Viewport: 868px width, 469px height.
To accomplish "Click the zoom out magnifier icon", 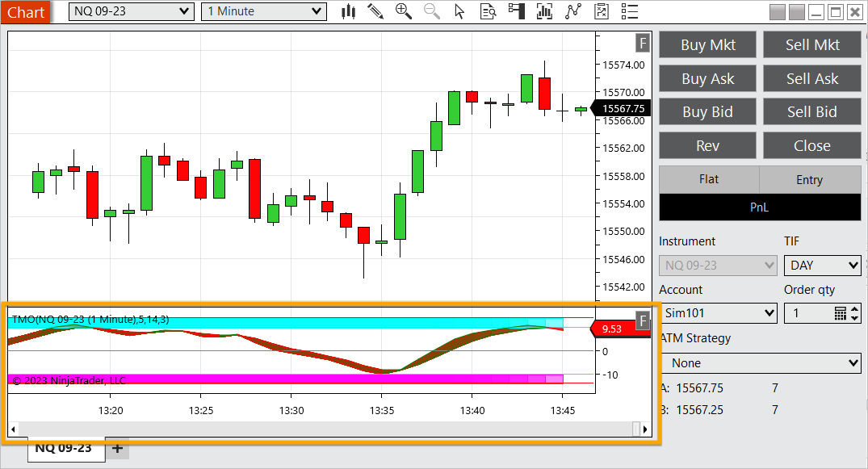I will click(x=432, y=11).
